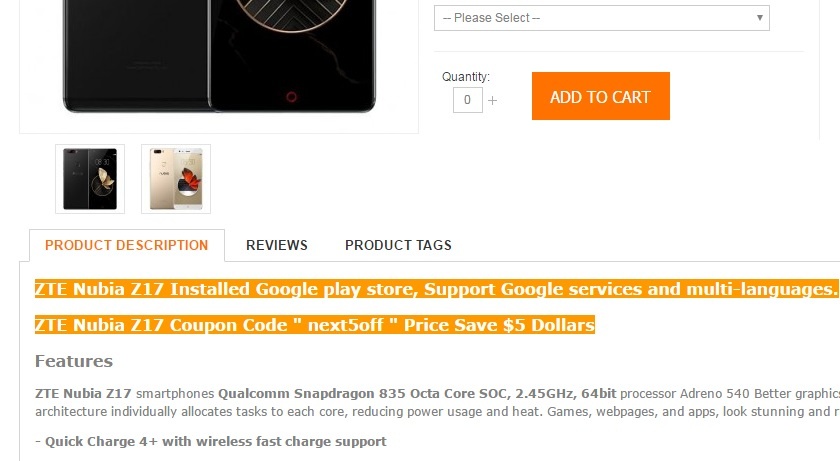Switch to the PRODUCT DESCRIPTION tab
840x461 pixels.
(x=126, y=245)
